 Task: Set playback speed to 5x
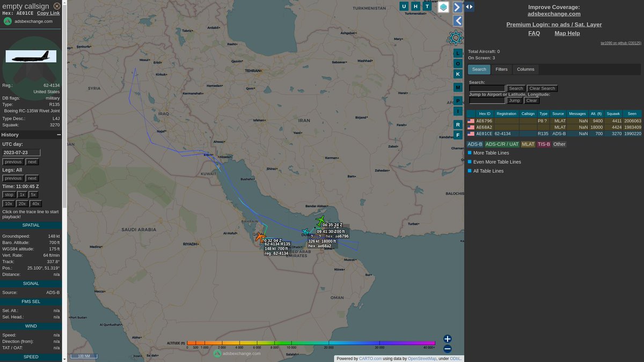[33, 195]
